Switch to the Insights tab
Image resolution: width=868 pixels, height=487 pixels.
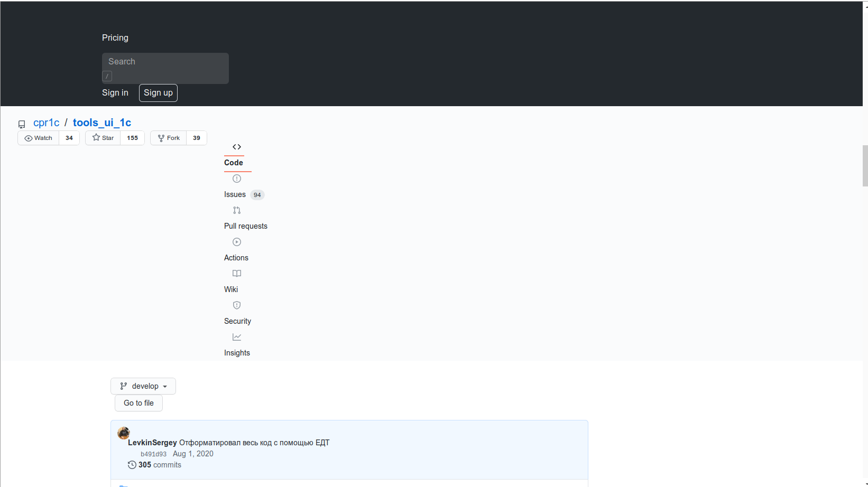point(237,353)
